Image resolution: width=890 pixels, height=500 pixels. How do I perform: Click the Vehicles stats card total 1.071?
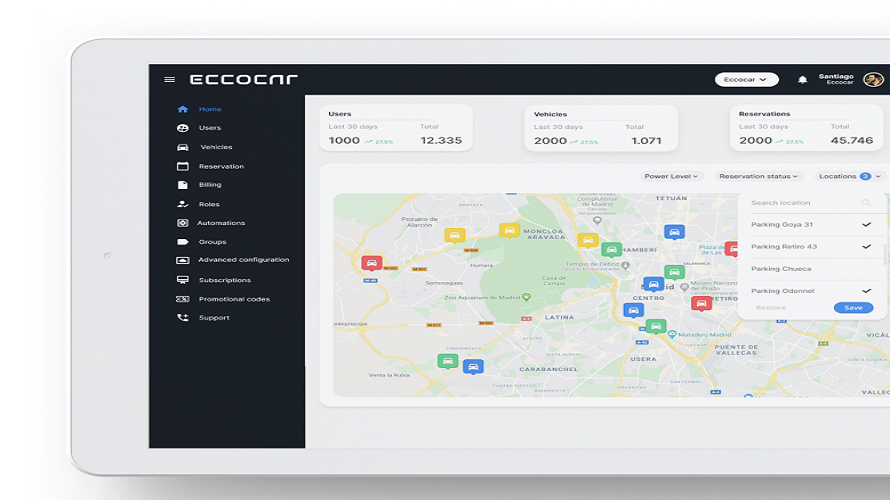646,141
